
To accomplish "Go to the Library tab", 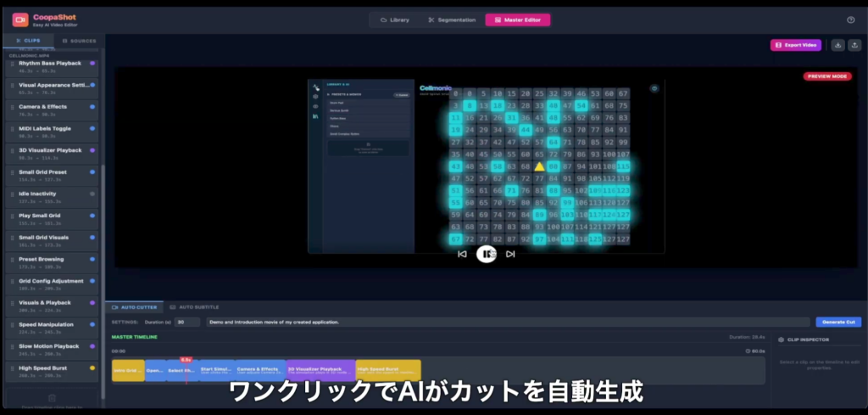I will (395, 20).
